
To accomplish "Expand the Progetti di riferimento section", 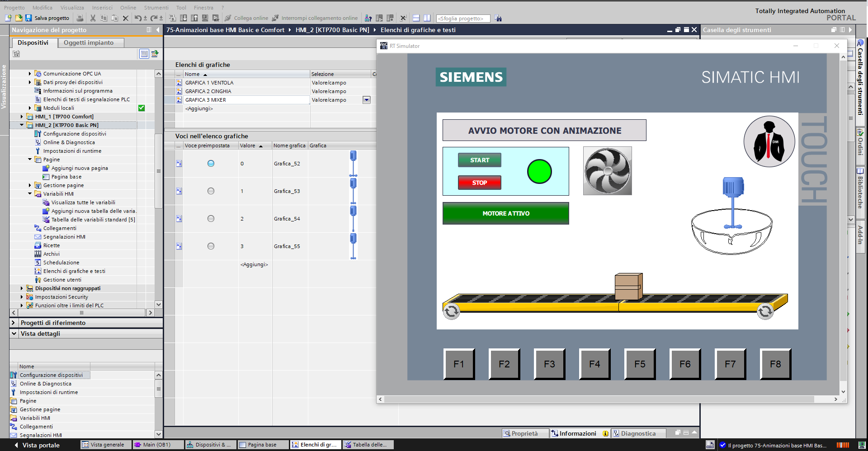I will pyautogui.click(x=14, y=323).
